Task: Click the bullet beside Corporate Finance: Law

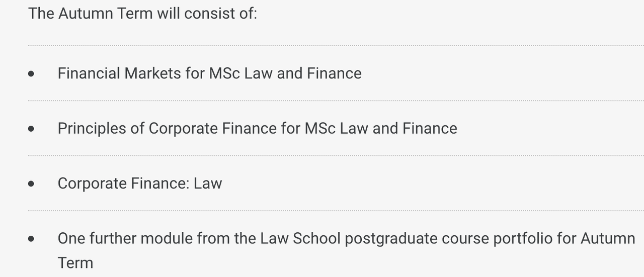Action: click(32, 184)
